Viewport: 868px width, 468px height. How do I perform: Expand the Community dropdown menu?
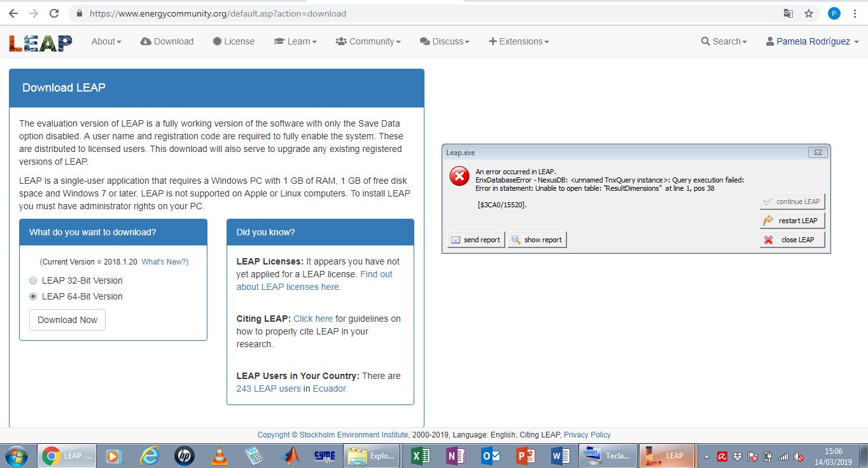[368, 41]
